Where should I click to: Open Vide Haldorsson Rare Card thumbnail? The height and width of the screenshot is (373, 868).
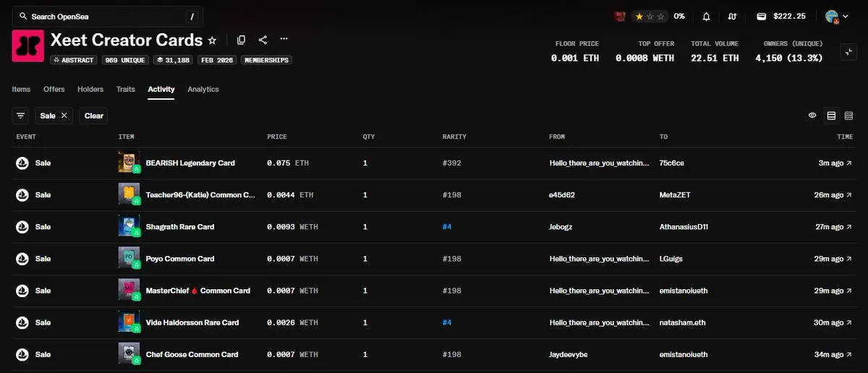click(129, 322)
